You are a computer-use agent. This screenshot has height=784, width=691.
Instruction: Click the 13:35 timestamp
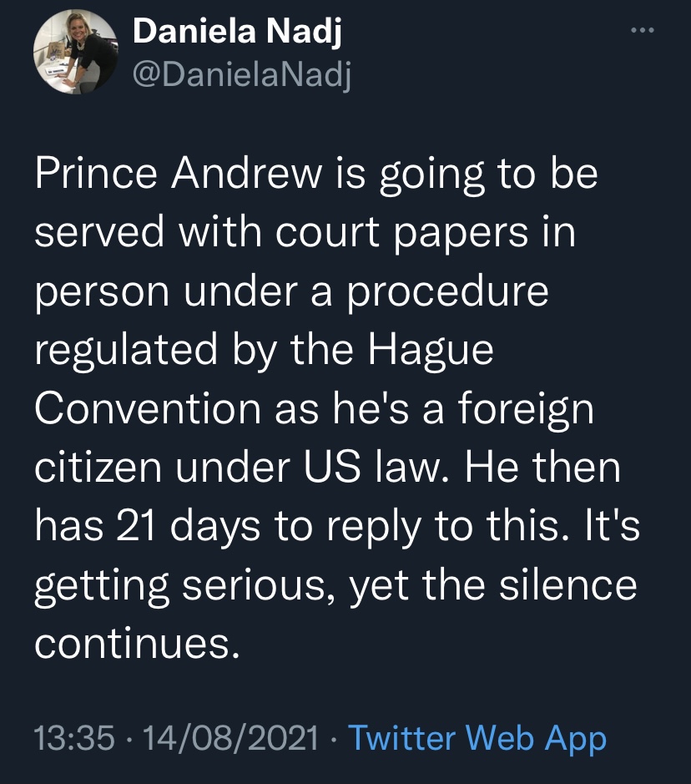[74, 738]
